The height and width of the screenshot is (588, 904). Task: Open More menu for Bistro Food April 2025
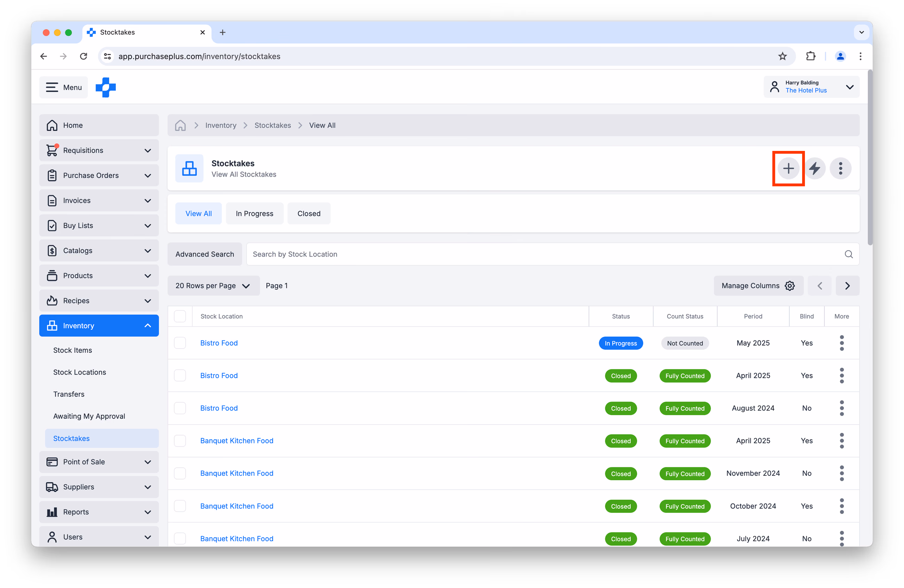pyautogui.click(x=842, y=376)
